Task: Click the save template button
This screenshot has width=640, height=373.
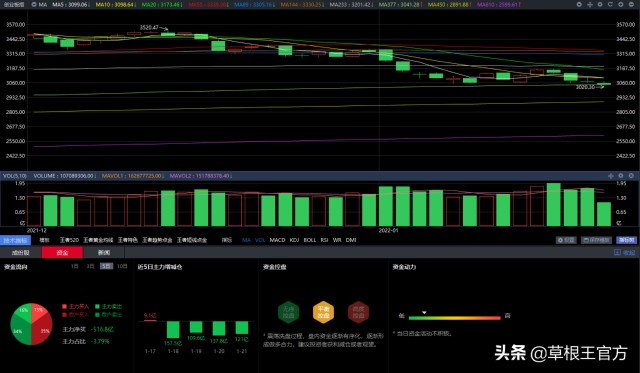Action: (596, 240)
